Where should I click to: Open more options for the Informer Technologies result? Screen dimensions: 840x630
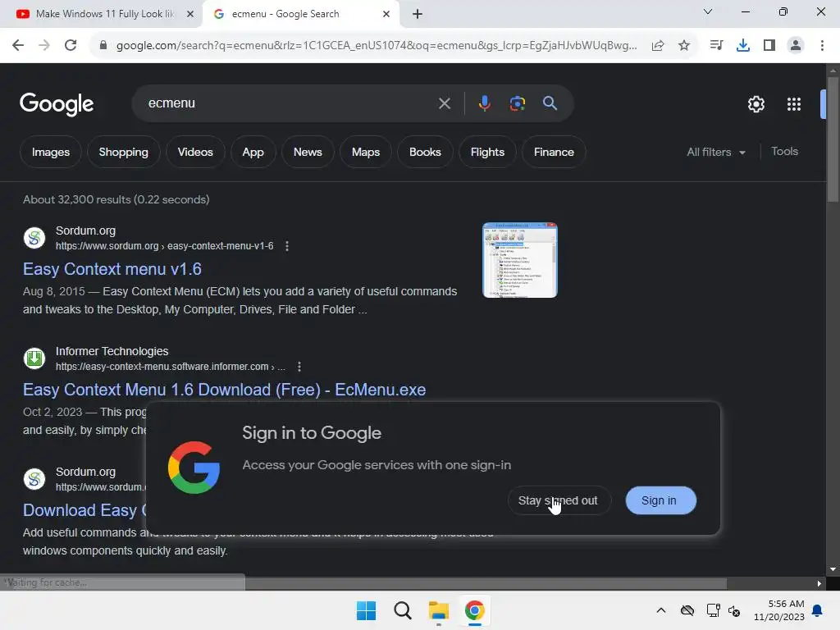point(299,367)
